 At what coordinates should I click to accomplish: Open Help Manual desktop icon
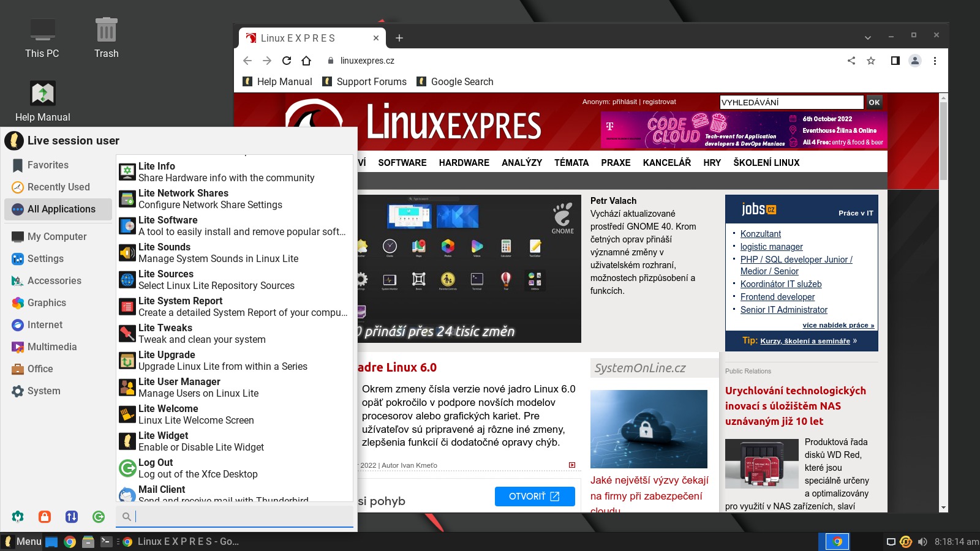(x=42, y=102)
